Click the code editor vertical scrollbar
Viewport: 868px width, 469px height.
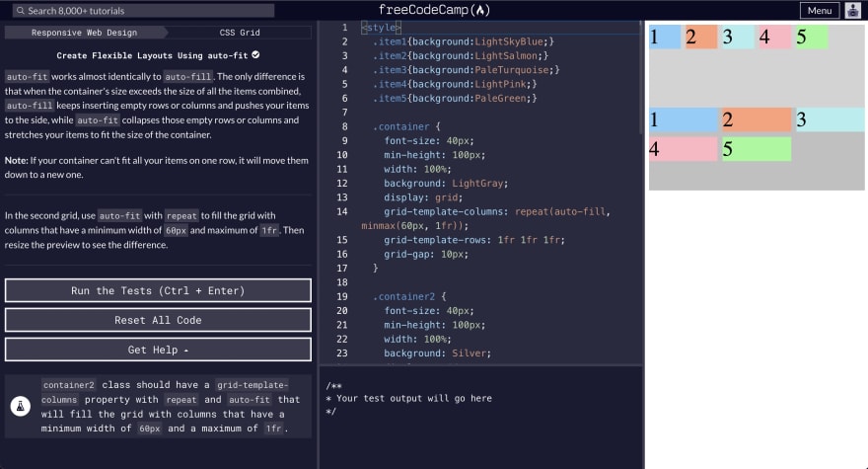point(641,78)
